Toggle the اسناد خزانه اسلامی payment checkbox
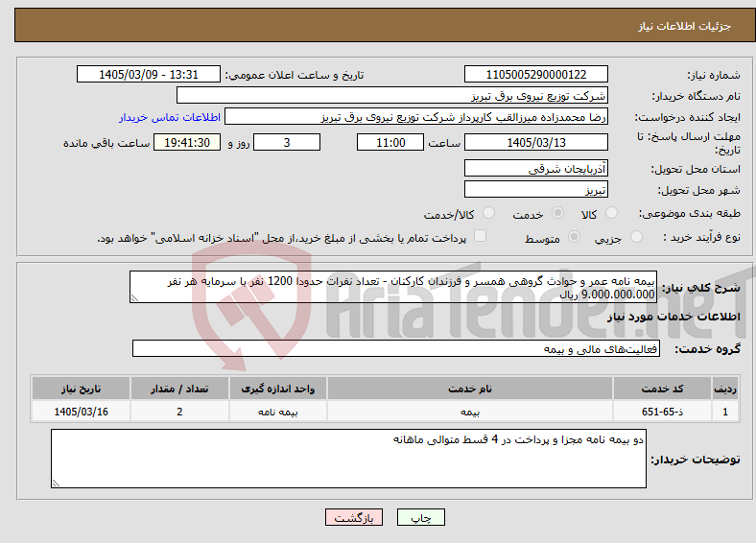 pos(481,236)
